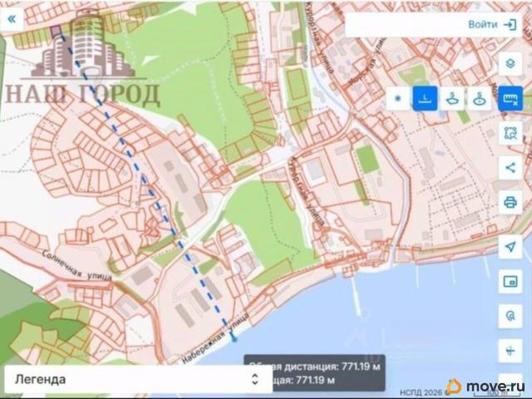Image resolution: width=532 pixels, height=399 pixels.
Task: Select the circle area S tool
Action: pyautogui.click(x=479, y=99)
